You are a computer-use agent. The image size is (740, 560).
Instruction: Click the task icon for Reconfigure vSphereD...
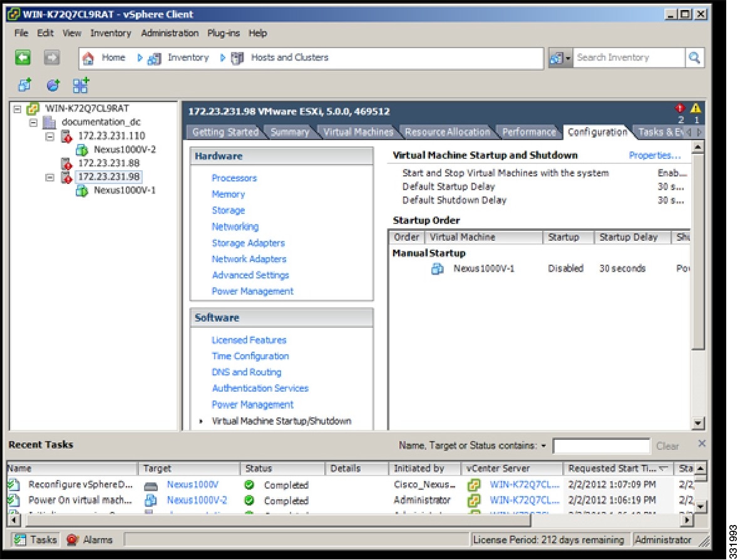coord(14,484)
